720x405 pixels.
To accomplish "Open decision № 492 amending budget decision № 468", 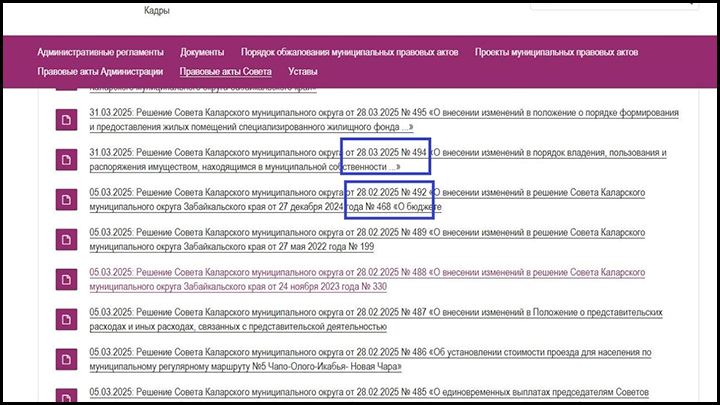I will pos(367,199).
